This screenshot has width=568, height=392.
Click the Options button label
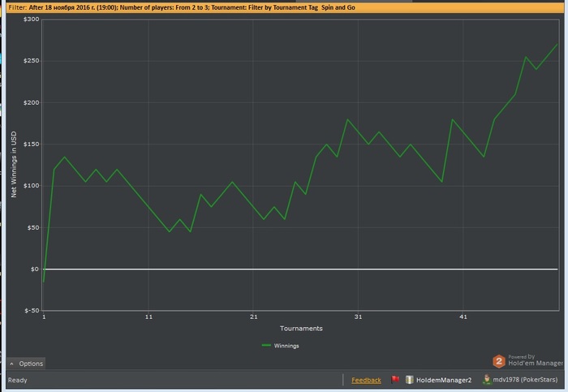(x=31, y=364)
